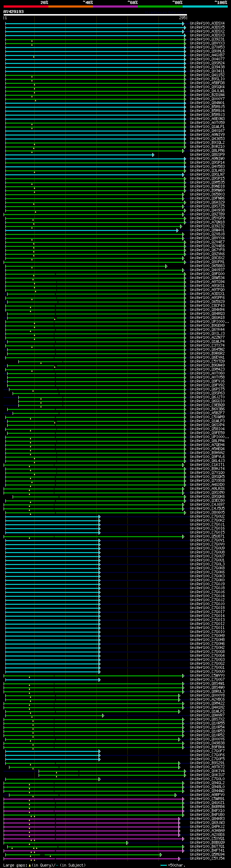Open hit UniRef100_Q9XHL6
231x868 pixels.
coord(207,51)
